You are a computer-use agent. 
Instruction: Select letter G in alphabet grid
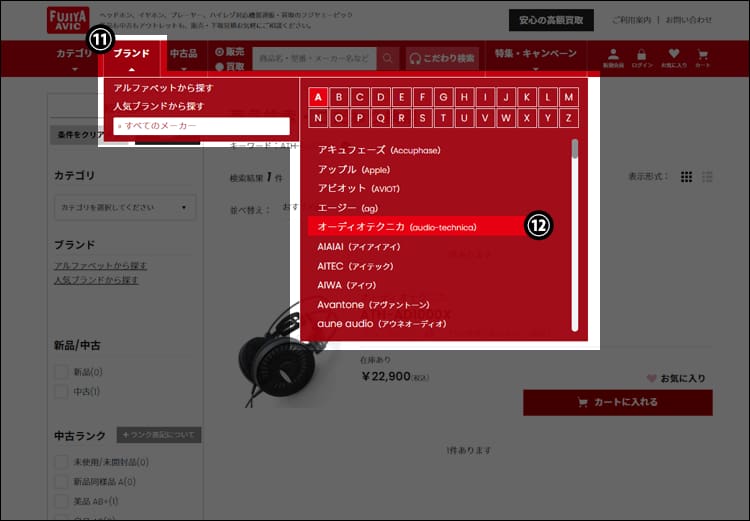[443, 97]
